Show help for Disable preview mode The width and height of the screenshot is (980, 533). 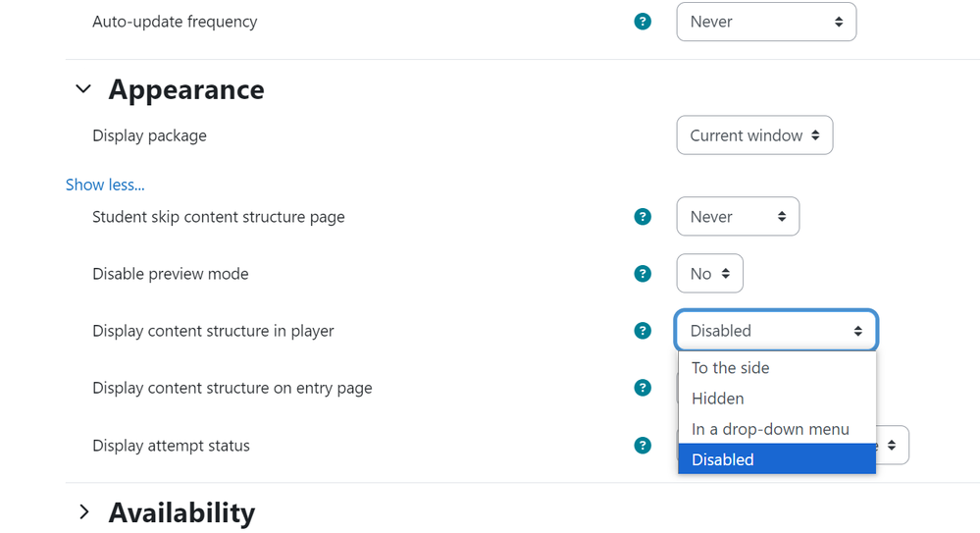[x=643, y=274]
